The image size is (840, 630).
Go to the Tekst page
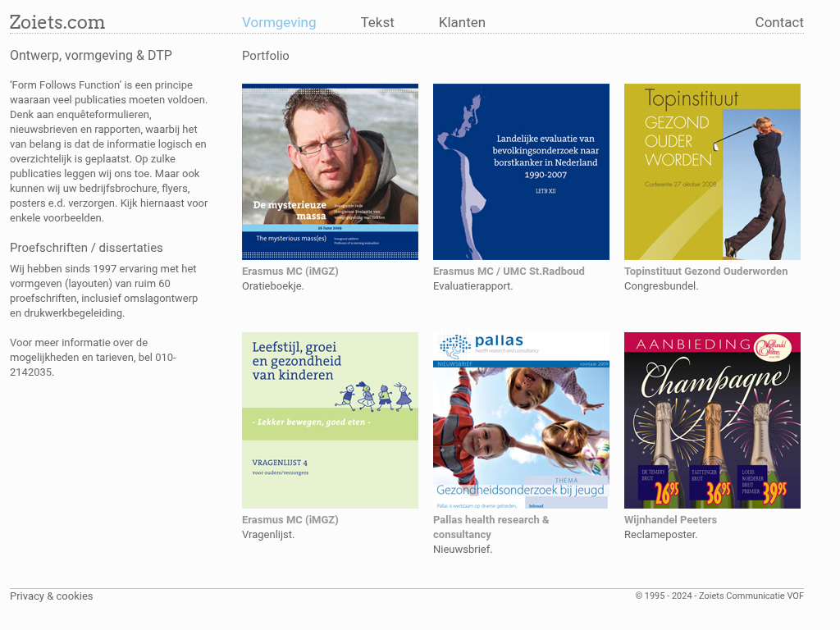tap(377, 23)
